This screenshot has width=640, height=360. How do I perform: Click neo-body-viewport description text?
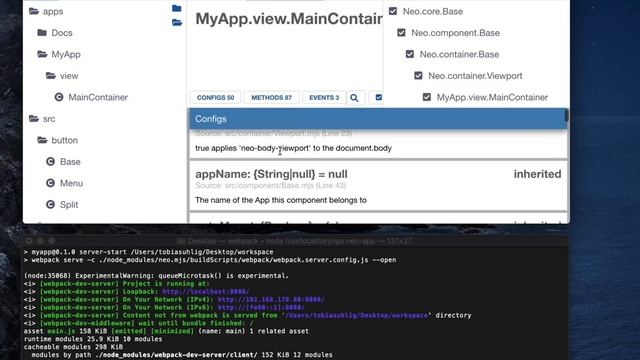tap(293, 148)
